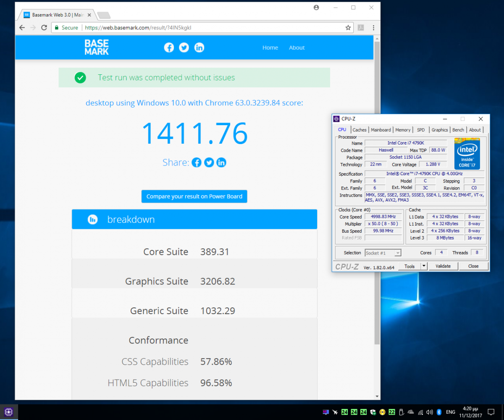Click the Chrome forward arrow
This screenshot has width=504, height=420.
(33, 28)
